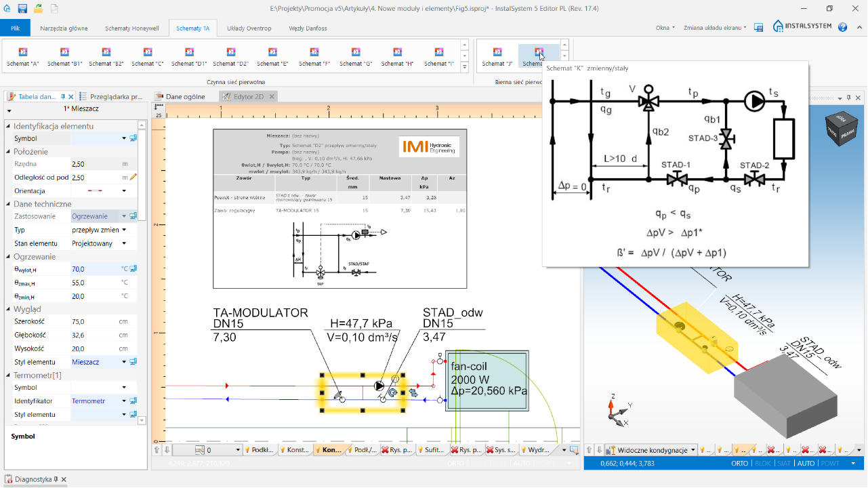Image resolution: width=868 pixels, height=488 pixels.
Task: Click the open folder icon in title bar
Action: tap(39, 9)
